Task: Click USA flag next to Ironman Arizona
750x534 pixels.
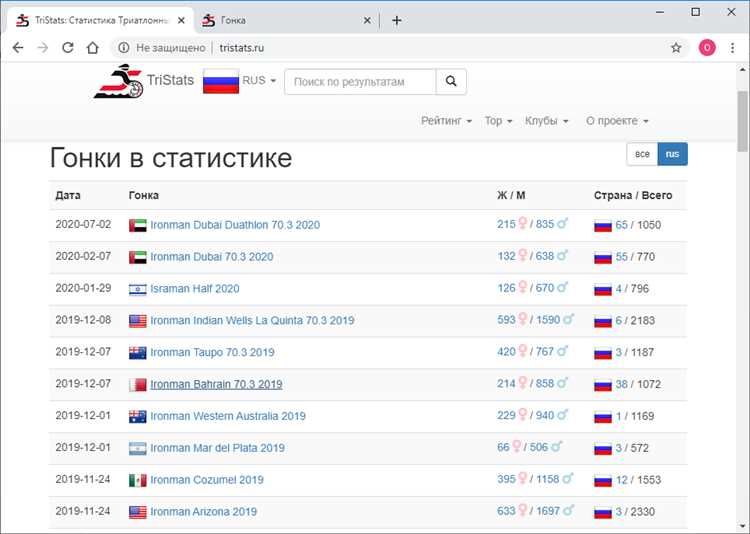Action: (x=138, y=512)
